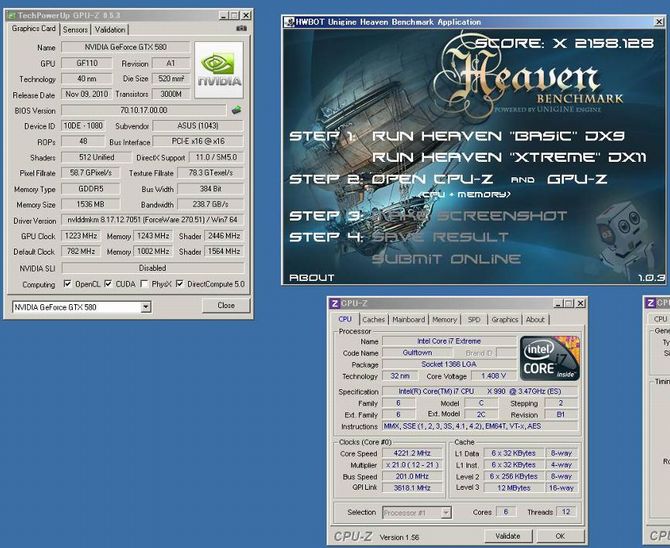Enable the PhysX checkbox
Viewport: 670px width, 548px height.
tap(144, 284)
